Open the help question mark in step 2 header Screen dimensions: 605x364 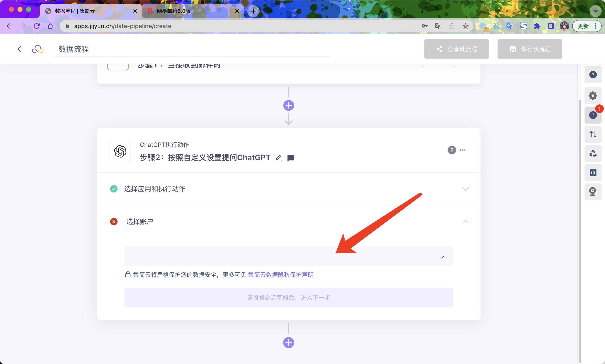tap(452, 150)
